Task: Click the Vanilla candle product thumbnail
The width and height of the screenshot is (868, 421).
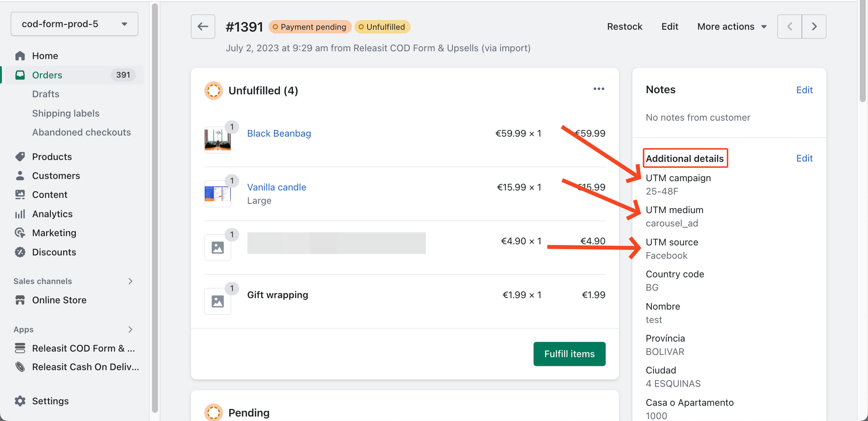Action: click(x=217, y=193)
